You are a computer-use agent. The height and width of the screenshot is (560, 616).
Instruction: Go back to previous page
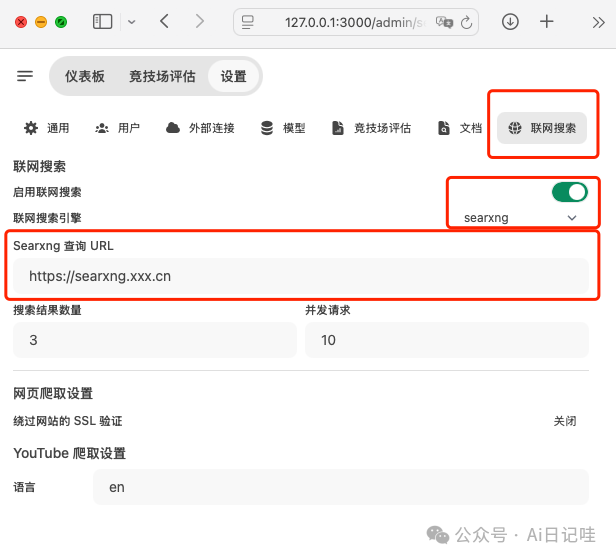(165, 21)
